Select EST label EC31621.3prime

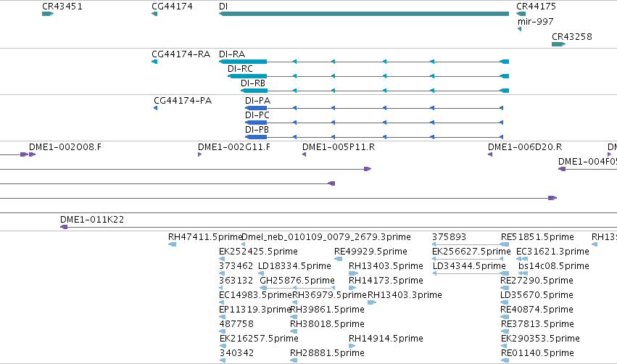[552, 252]
